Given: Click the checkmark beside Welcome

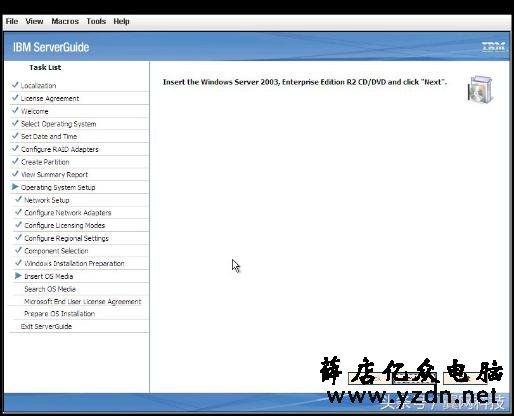Looking at the screenshot, I should click(x=15, y=110).
